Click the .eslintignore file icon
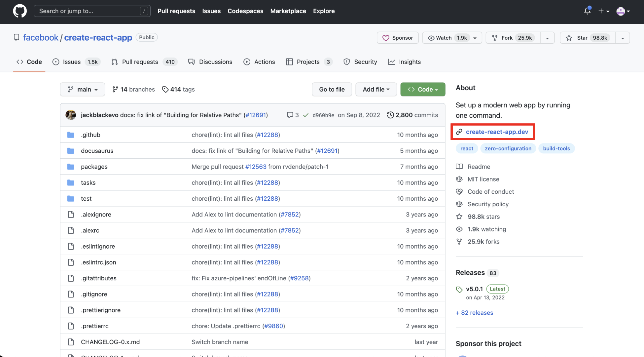The width and height of the screenshot is (644, 357). (x=71, y=246)
